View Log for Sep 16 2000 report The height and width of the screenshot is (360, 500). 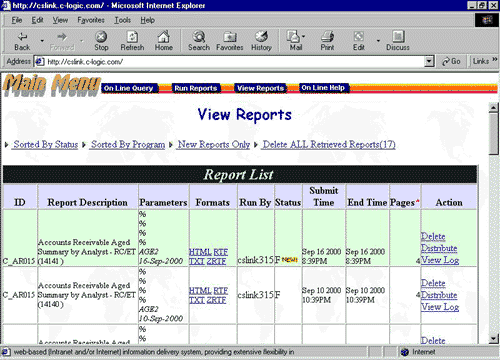coord(440,260)
